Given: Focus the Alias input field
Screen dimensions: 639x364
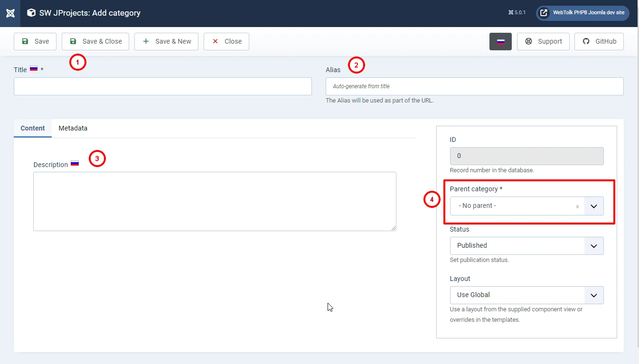Looking at the screenshot, I should (474, 86).
